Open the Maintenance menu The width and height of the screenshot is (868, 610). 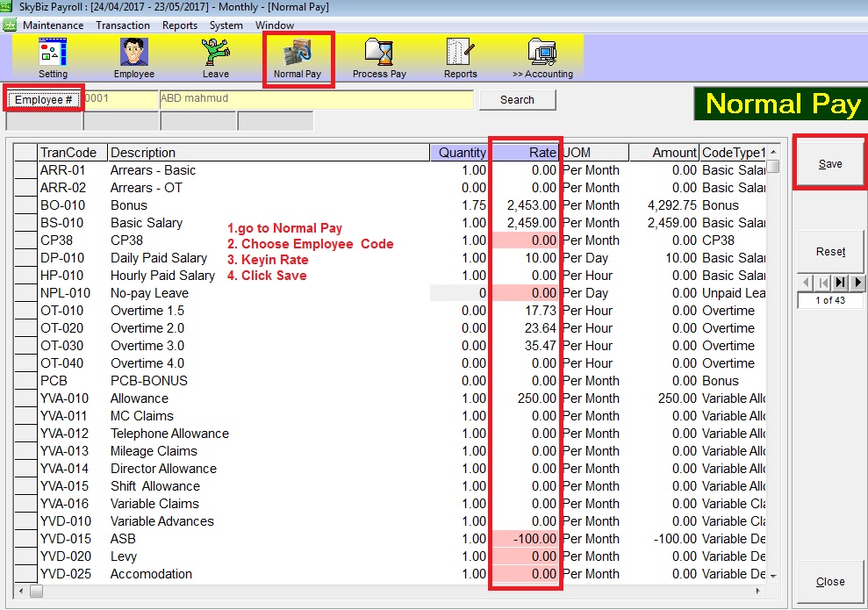click(x=53, y=25)
